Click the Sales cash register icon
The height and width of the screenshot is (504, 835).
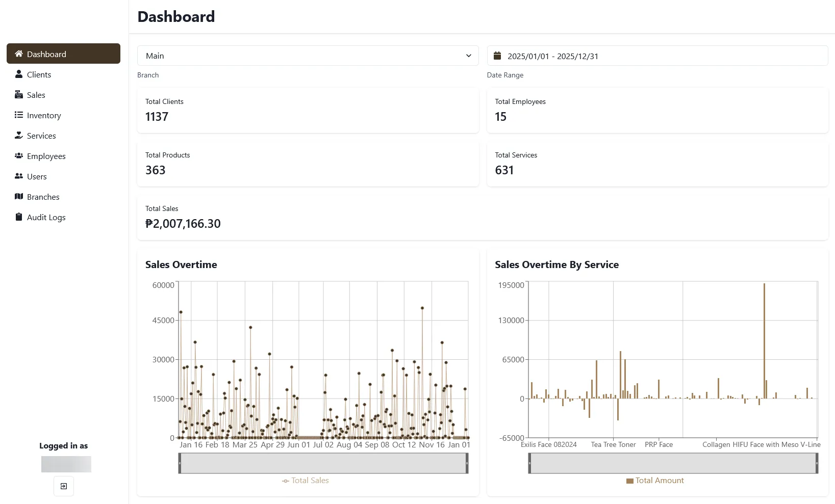coord(19,94)
